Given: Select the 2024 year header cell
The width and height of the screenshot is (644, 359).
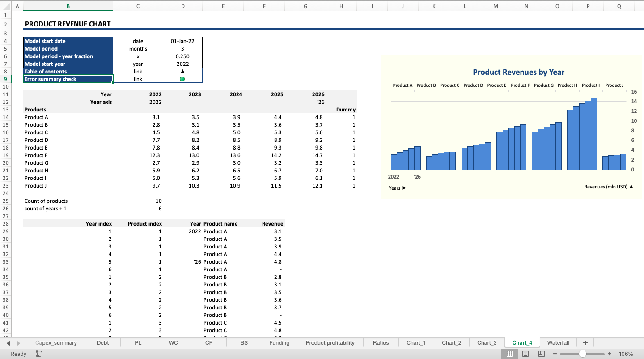Looking at the screenshot, I should [x=223, y=94].
